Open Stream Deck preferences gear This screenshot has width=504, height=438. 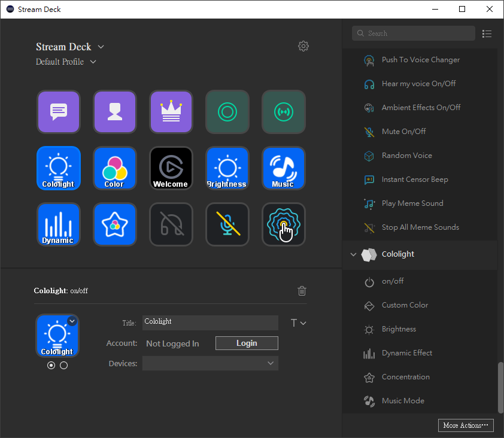click(x=303, y=46)
